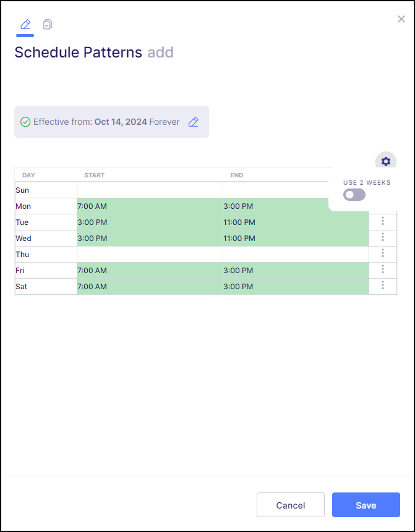415x532 pixels.
Task: Save the schedule pattern
Action: click(x=366, y=505)
